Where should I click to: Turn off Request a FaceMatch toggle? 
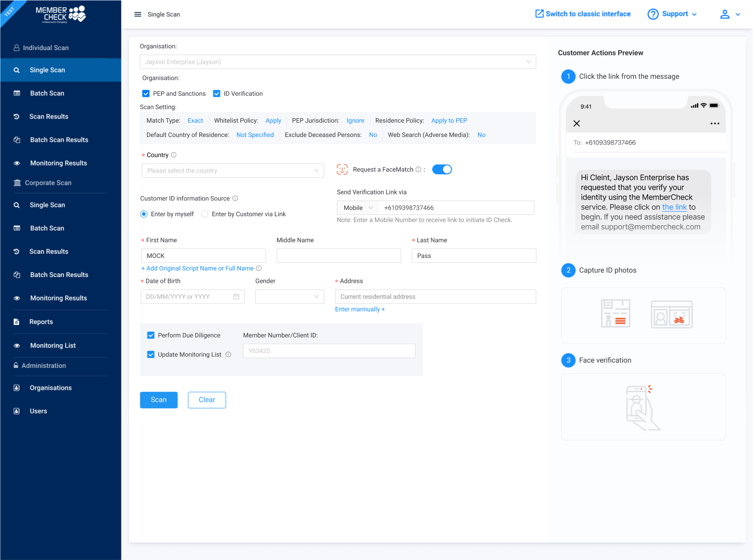click(442, 170)
